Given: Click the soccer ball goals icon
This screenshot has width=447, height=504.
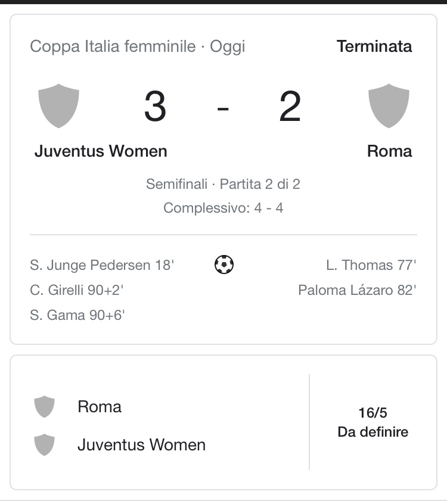Looking at the screenshot, I should click(224, 265).
